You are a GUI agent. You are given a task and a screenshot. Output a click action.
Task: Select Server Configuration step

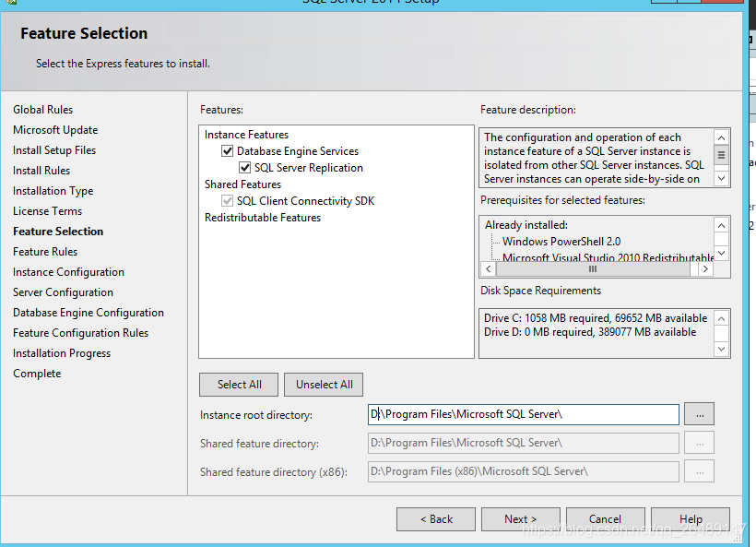click(x=64, y=292)
